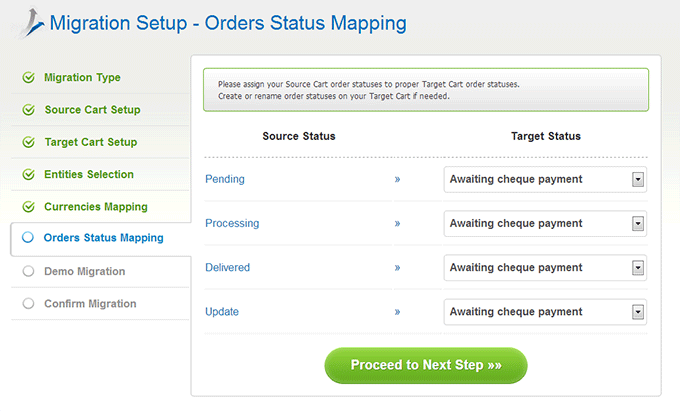This screenshot has height=411, width=680.
Task: Click Proceed to Next Step button
Action: 426,365
